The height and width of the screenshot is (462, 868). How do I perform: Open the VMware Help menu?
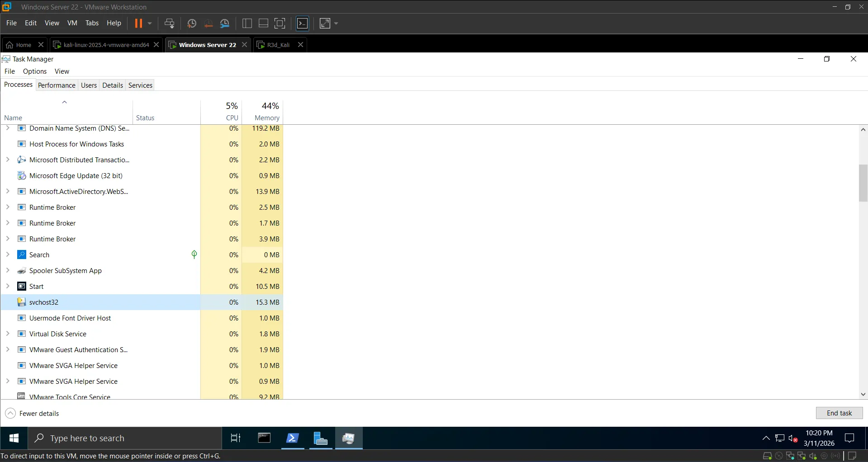tap(114, 23)
